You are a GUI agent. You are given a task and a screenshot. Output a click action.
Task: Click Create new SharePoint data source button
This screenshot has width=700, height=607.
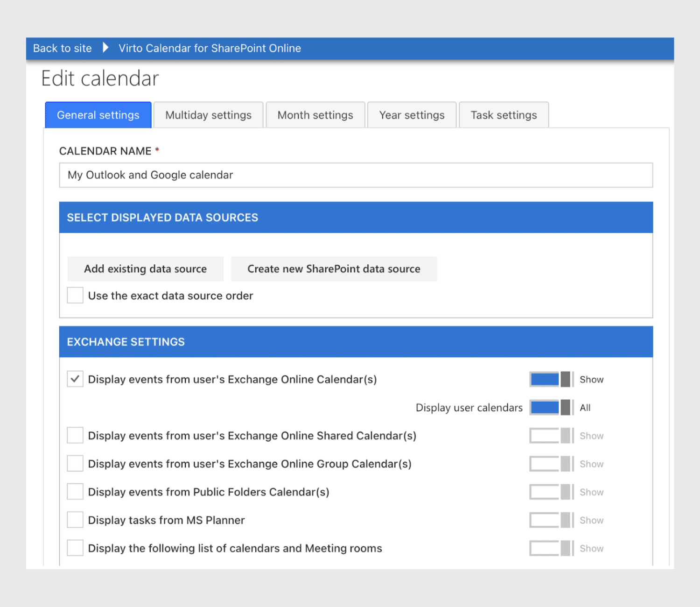pyautogui.click(x=334, y=269)
